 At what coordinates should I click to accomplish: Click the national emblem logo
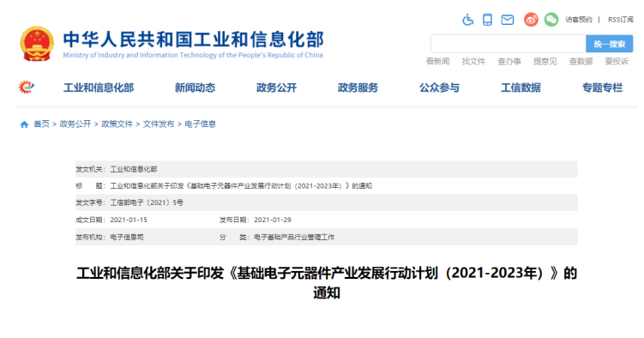[x=37, y=44]
